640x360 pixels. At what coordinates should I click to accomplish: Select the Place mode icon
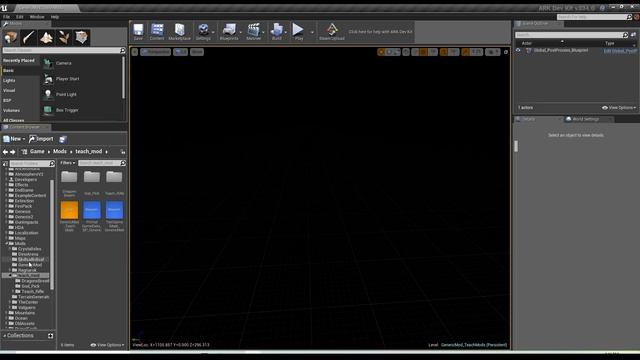tap(11, 38)
